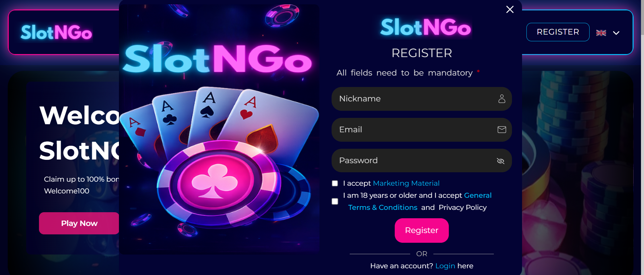Toggle password visibility eye icon
The width and height of the screenshot is (644, 275).
(501, 161)
